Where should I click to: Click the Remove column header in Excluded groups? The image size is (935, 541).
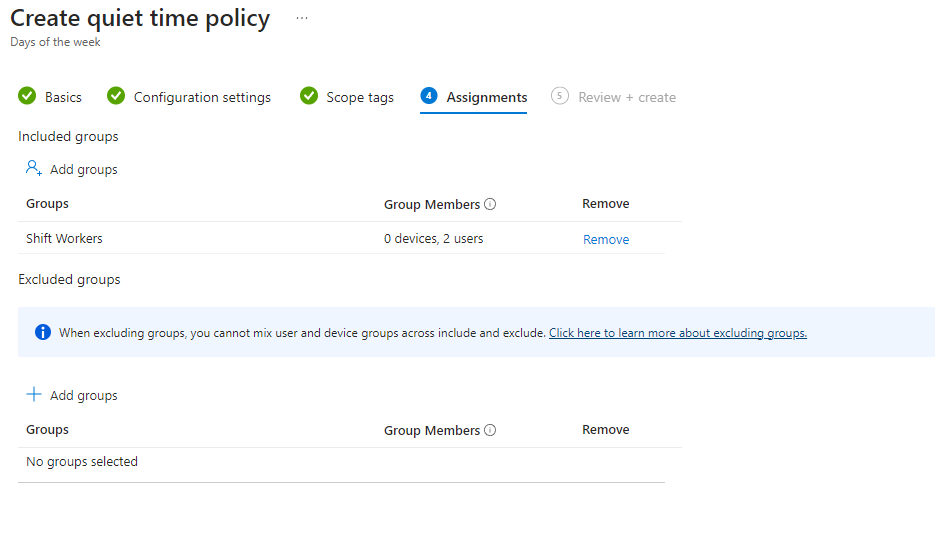click(x=605, y=430)
